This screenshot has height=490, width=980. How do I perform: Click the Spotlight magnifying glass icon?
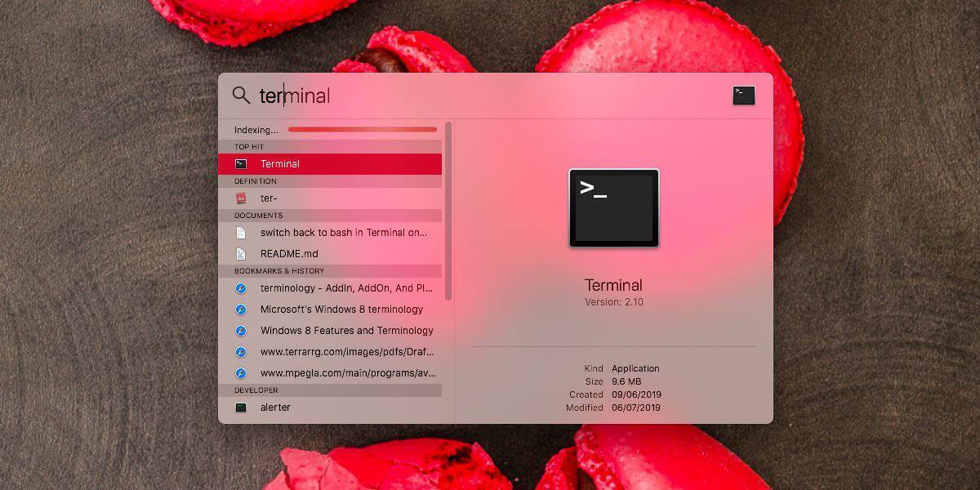pyautogui.click(x=241, y=96)
